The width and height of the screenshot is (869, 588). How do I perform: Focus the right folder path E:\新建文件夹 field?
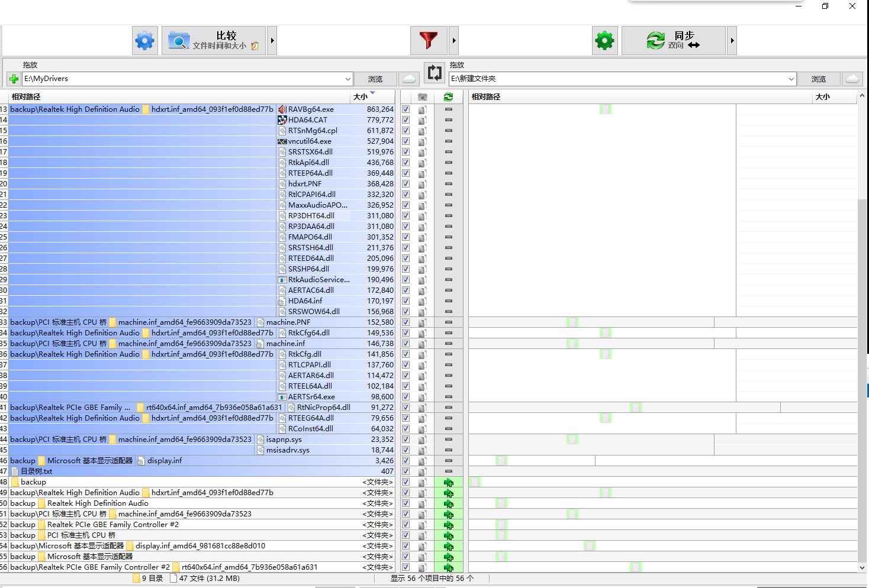pos(618,79)
